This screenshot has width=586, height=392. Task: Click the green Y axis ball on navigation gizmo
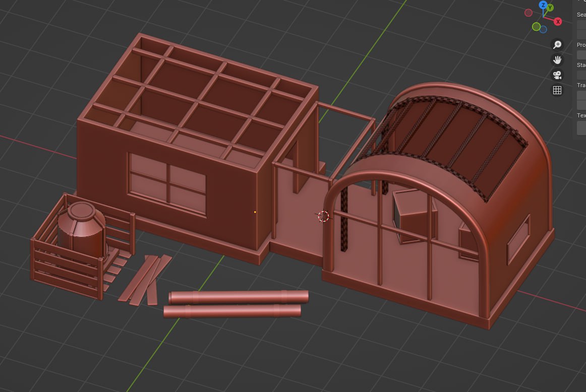pos(550,8)
